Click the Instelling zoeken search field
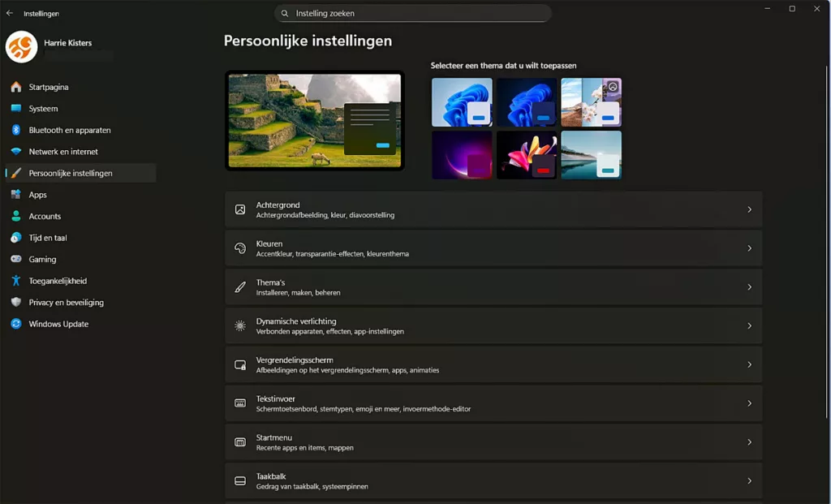This screenshot has height=504, width=831. pos(414,13)
